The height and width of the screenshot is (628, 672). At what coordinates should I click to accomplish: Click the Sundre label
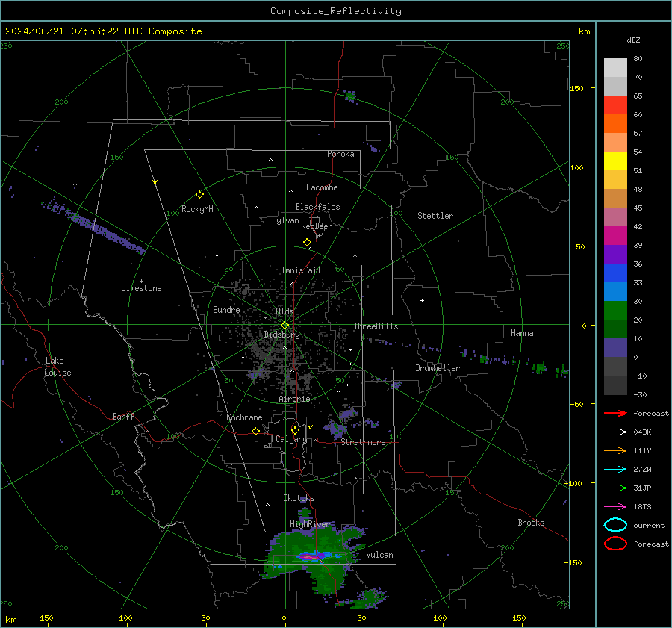tap(226, 309)
